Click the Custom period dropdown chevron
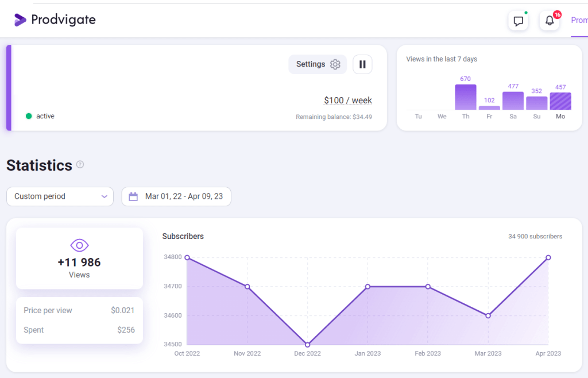The width and height of the screenshot is (588, 378). coord(104,196)
